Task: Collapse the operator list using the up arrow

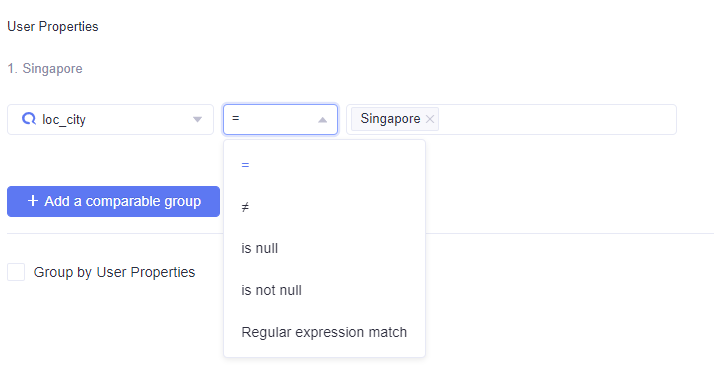Action: [x=322, y=120]
